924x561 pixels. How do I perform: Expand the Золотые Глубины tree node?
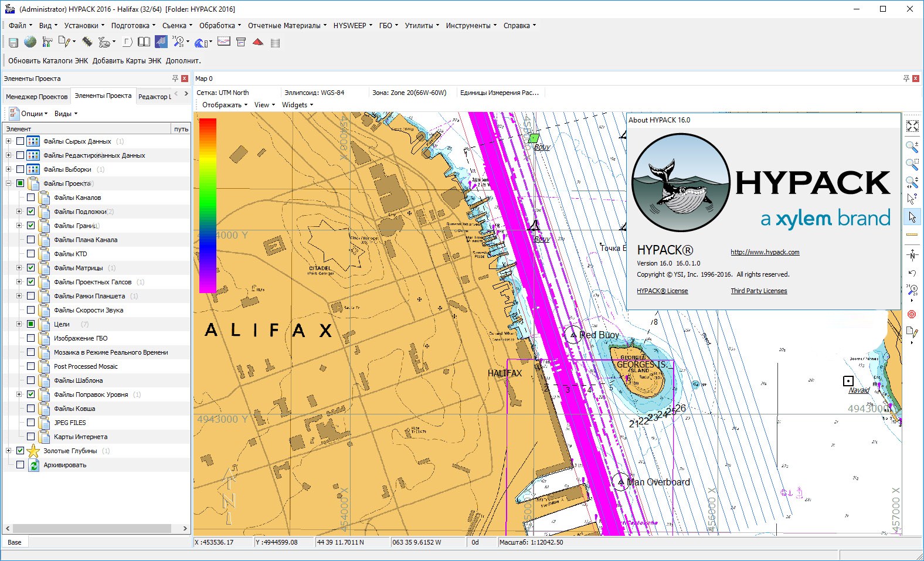coord(8,451)
